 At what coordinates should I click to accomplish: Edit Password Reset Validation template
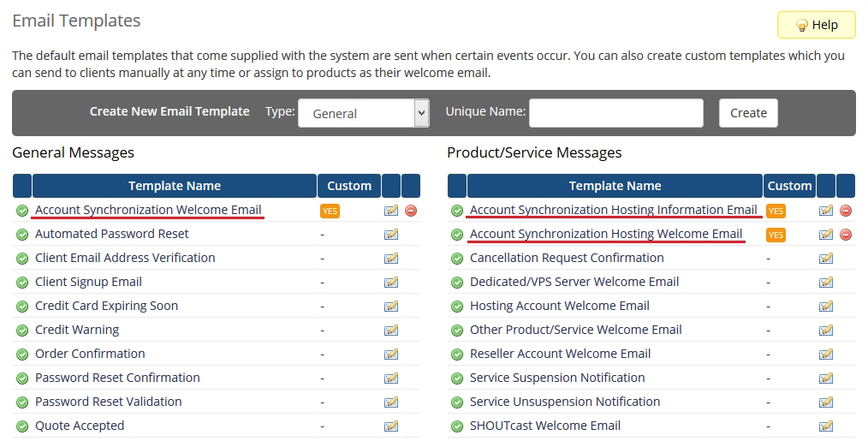[x=391, y=402]
